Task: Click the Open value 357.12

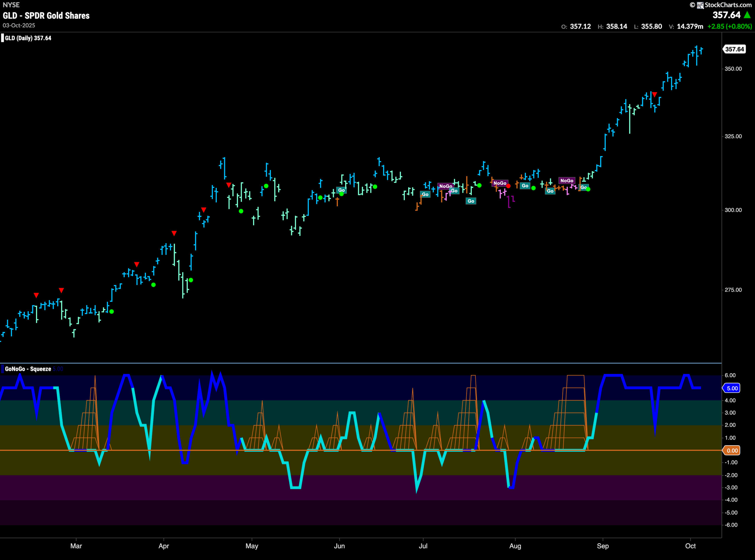Action: [x=580, y=27]
